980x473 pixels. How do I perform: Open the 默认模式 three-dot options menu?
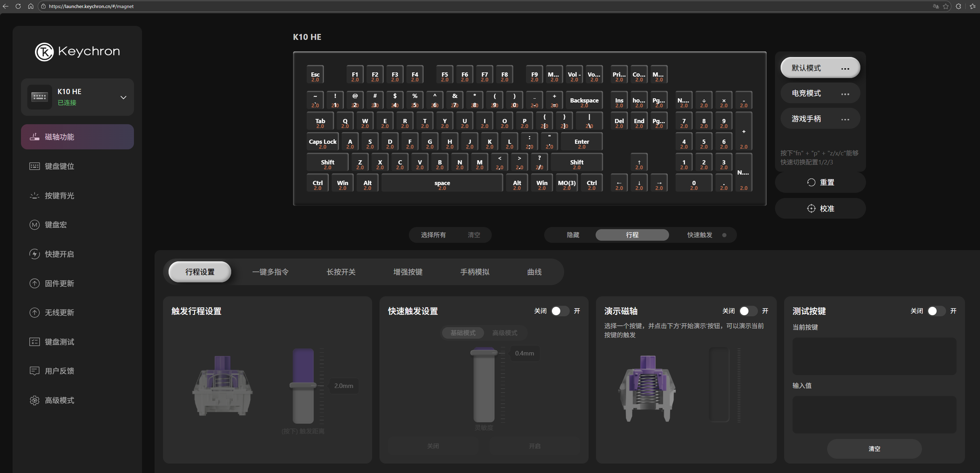coord(845,69)
